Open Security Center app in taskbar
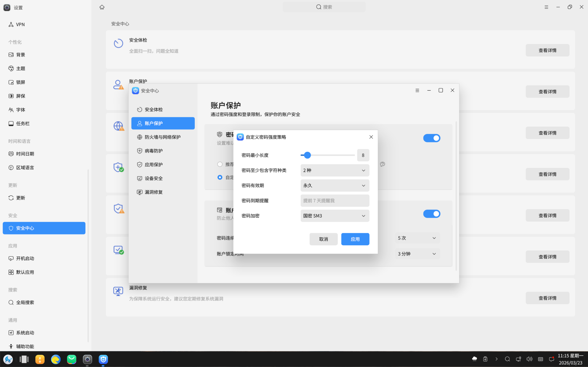 [x=103, y=360]
